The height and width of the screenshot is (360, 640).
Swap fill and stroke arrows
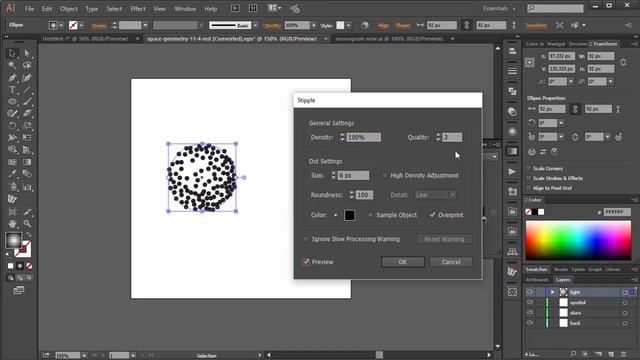pos(29,235)
